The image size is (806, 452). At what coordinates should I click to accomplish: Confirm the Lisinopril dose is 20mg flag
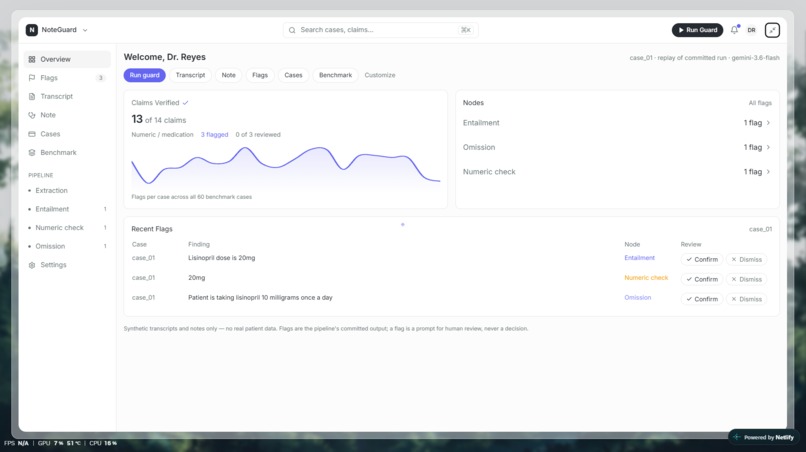(x=702, y=260)
